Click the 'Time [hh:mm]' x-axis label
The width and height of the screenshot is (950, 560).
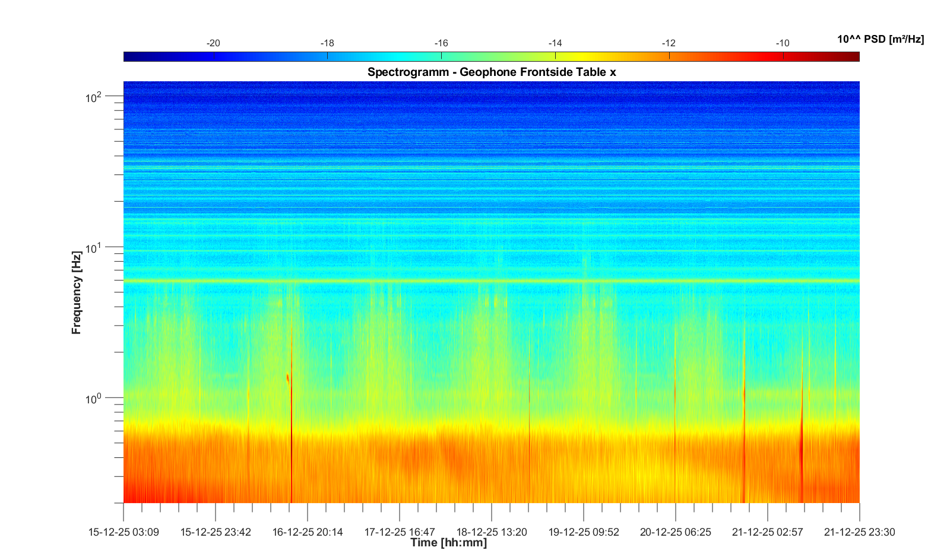click(448, 542)
